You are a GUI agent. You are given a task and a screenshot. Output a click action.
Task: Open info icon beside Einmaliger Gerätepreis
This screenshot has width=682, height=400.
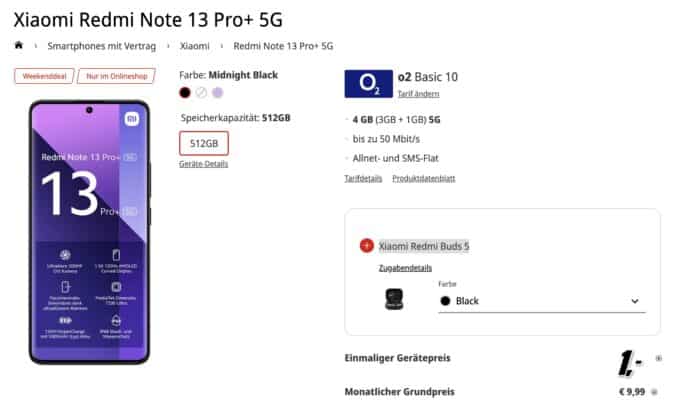pyautogui.click(x=659, y=358)
